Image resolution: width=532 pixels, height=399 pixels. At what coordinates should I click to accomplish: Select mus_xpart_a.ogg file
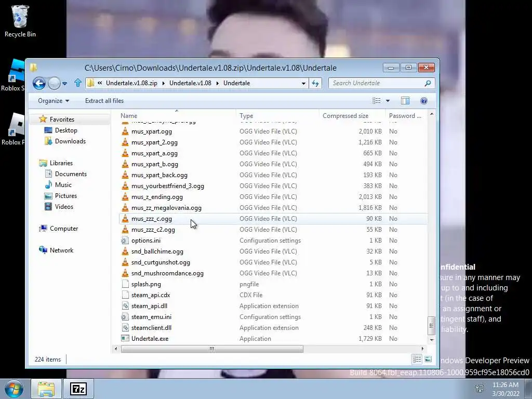click(x=154, y=153)
